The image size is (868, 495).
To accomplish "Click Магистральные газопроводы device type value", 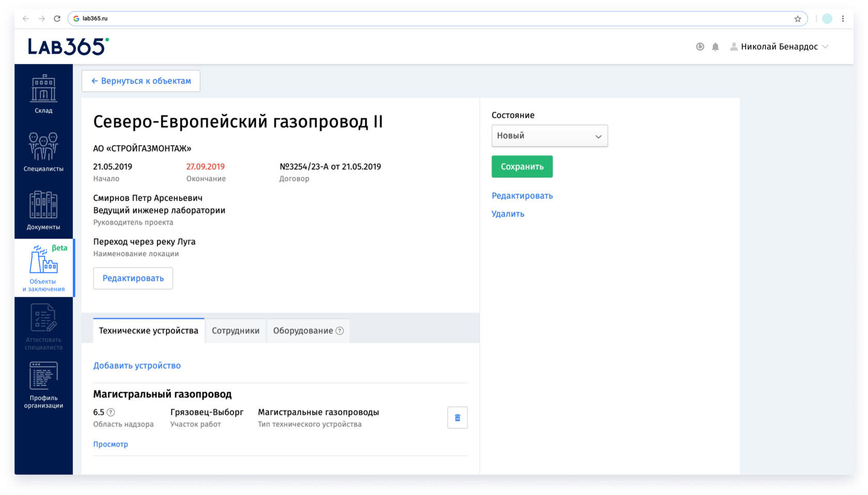I will pos(318,412).
